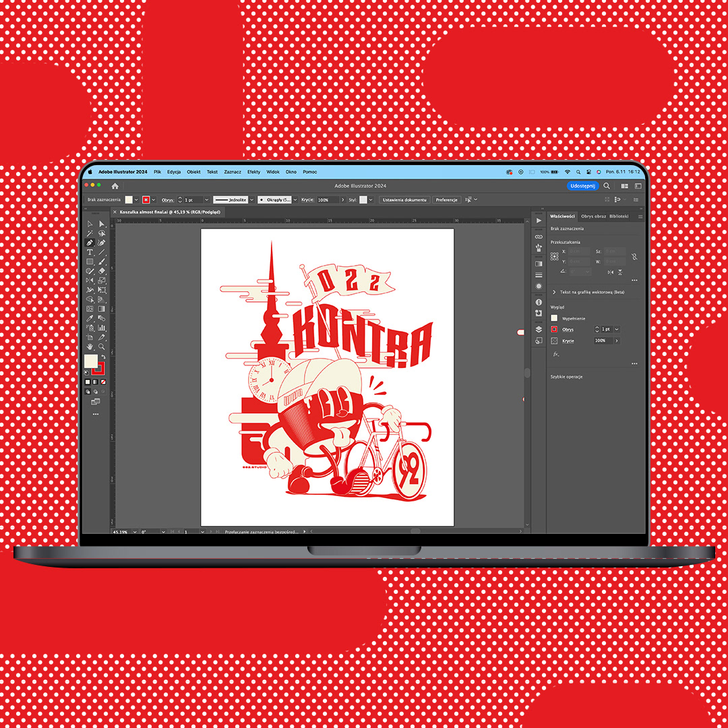Open the Jednolite stroke profile dropdown
Image resolution: width=728 pixels, height=728 pixels.
(x=251, y=200)
